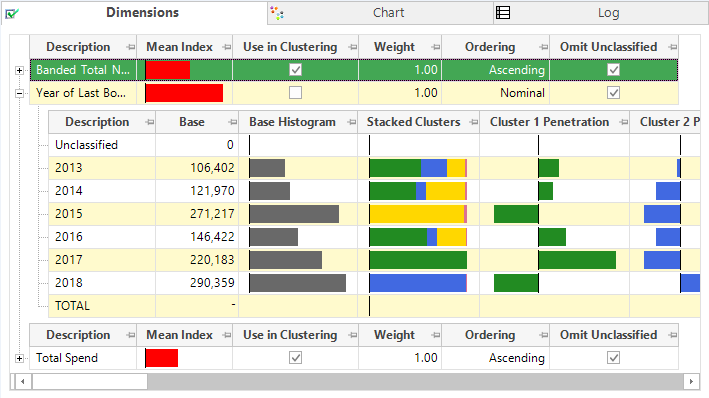Click the Dimensions tab checkmark icon
Viewport: 709px width, 398px height.
coord(12,13)
